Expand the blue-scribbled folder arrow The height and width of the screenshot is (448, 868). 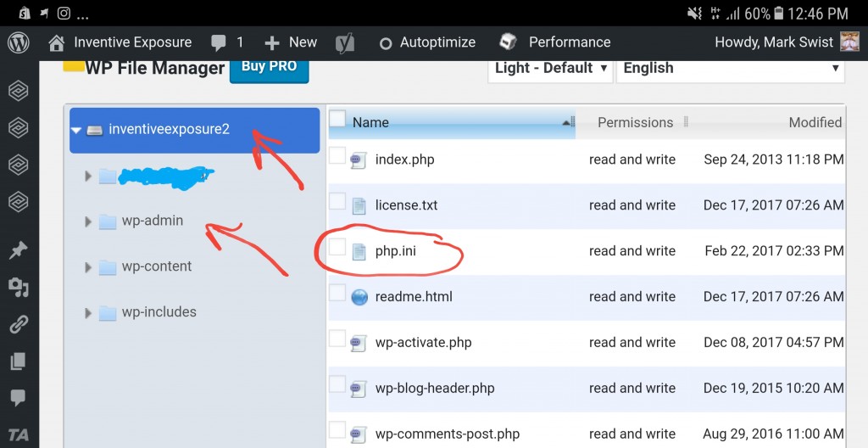[87, 176]
